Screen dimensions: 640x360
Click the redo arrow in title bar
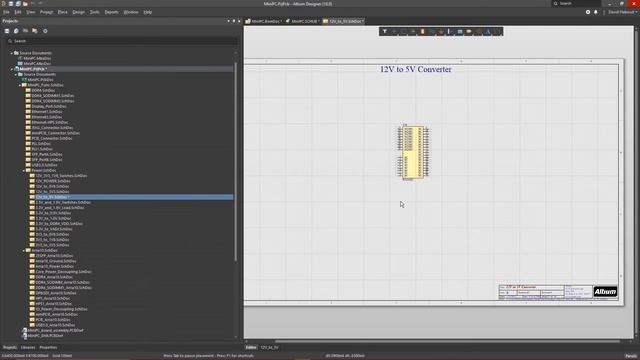[x=40, y=3]
